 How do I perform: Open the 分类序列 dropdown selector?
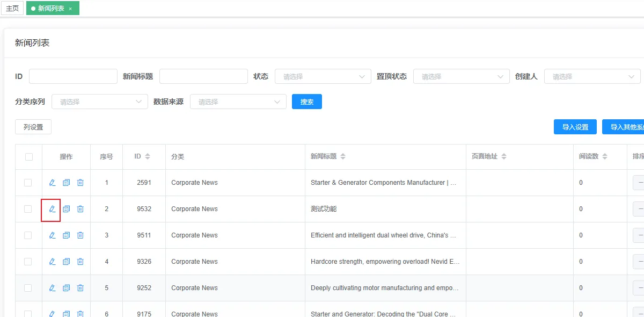99,102
